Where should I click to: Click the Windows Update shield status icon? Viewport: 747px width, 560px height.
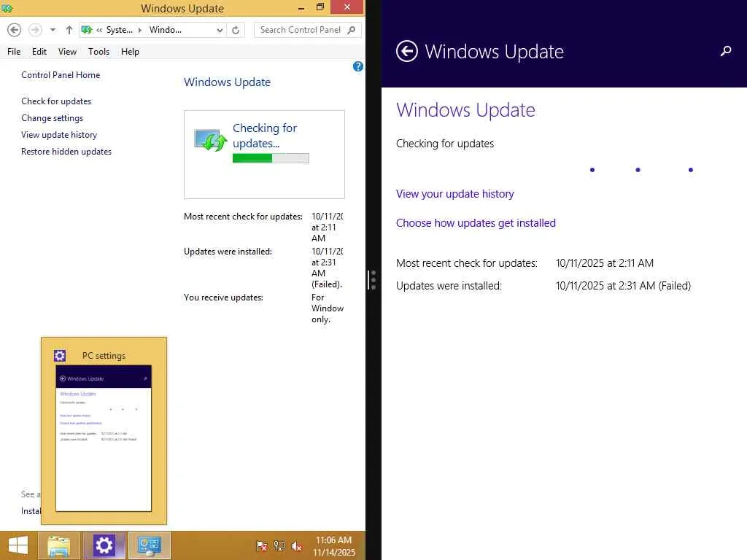point(211,139)
